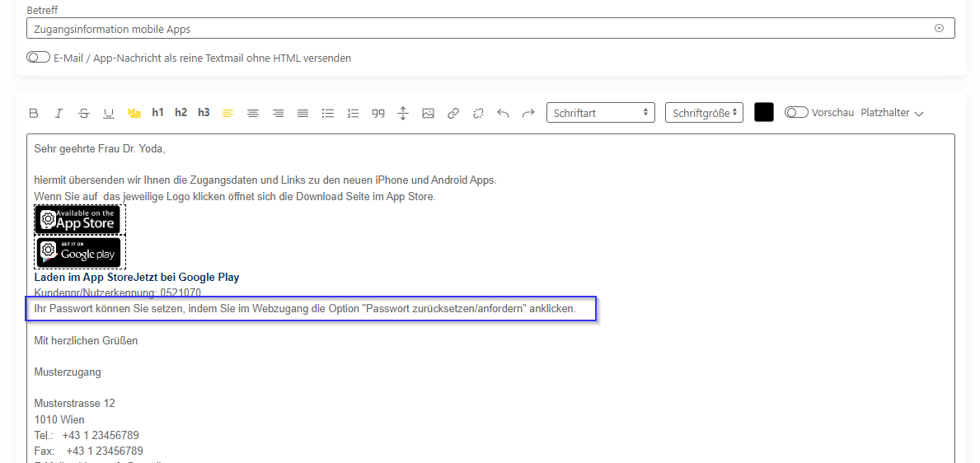The width and height of the screenshot is (980, 463).
Task: Insert a hyperlink with link icon
Action: 452,113
